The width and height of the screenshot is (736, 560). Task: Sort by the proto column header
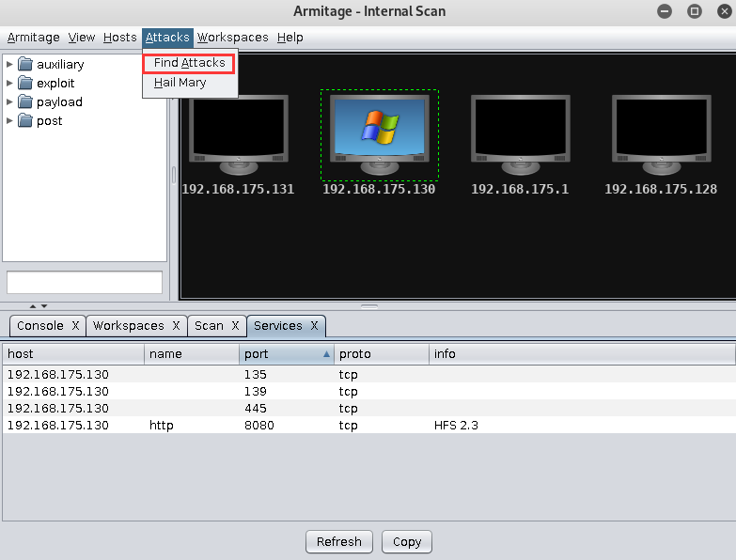(x=381, y=354)
